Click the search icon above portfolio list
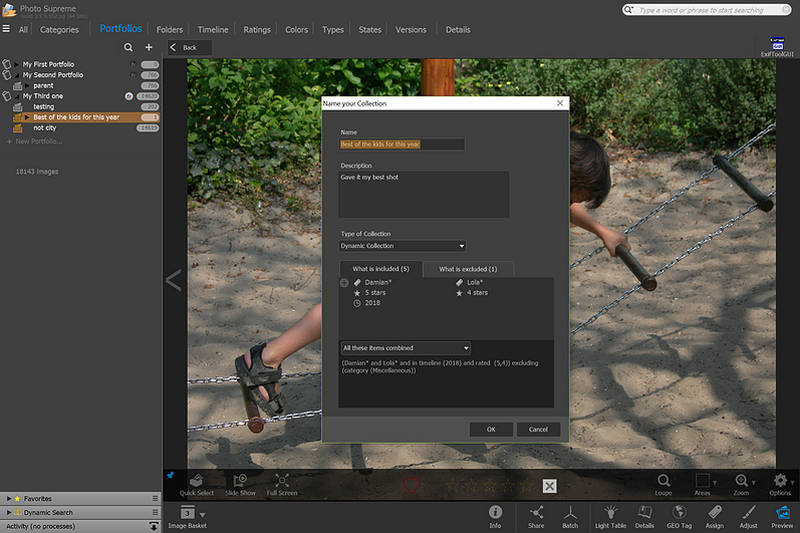Image resolution: width=800 pixels, height=533 pixels. click(x=128, y=47)
